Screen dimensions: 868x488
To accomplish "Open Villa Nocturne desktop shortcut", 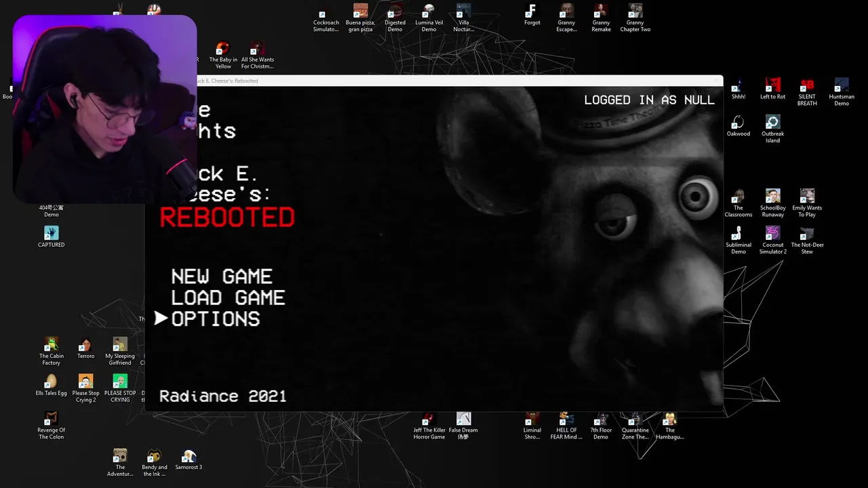I will click(463, 18).
